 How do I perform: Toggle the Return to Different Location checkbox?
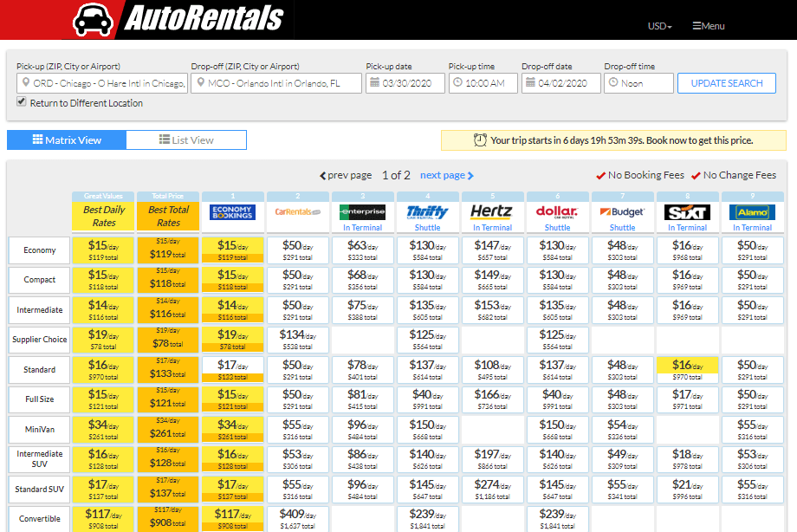pyautogui.click(x=20, y=102)
